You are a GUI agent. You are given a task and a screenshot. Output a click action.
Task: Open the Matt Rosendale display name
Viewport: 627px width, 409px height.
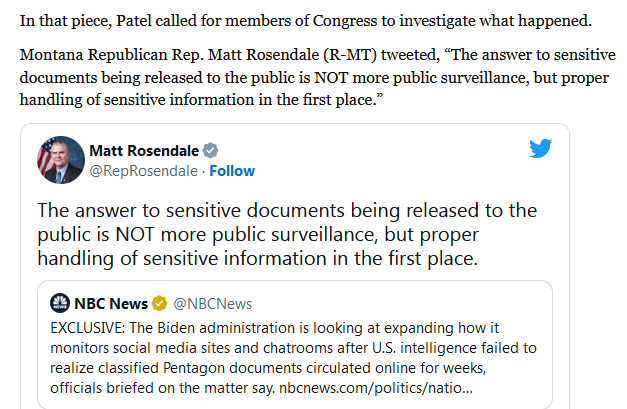pyautogui.click(x=144, y=151)
